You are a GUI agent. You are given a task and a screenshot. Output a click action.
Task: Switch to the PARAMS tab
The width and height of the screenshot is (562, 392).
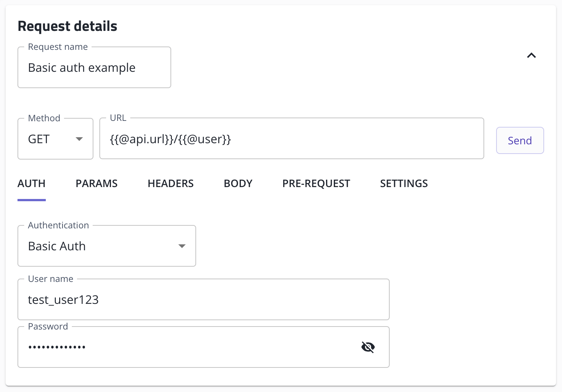click(96, 183)
